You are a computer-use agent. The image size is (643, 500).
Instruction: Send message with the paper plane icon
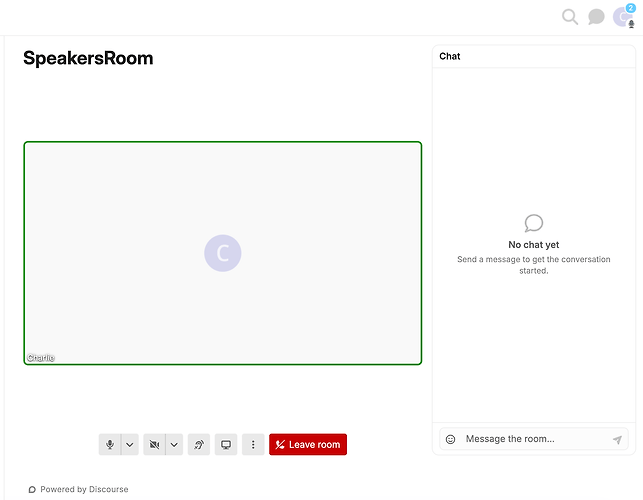(617, 440)
